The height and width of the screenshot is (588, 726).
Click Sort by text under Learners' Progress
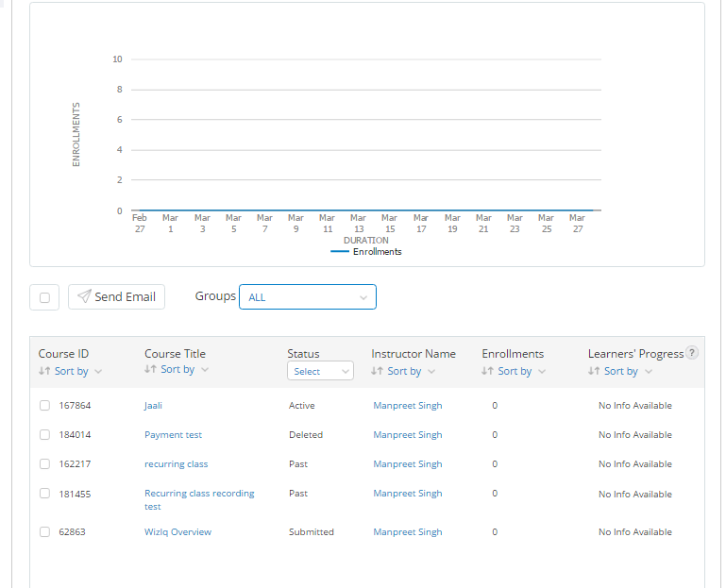pos(621,371)
